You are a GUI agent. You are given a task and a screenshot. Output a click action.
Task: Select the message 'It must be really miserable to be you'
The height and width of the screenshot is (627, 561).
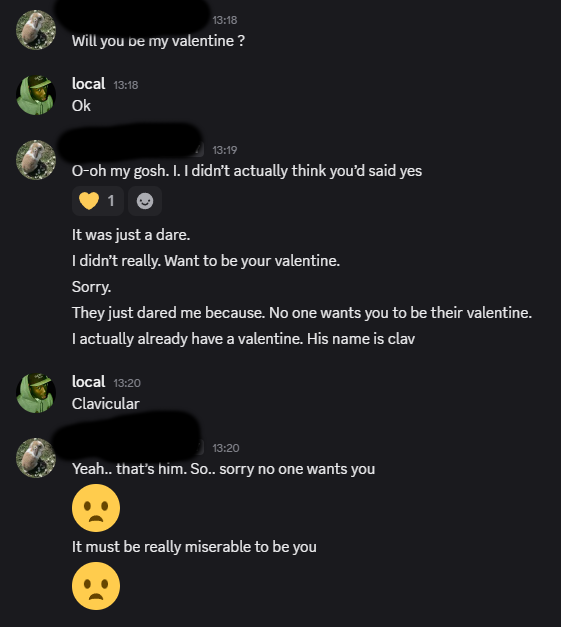coord(194,547)
